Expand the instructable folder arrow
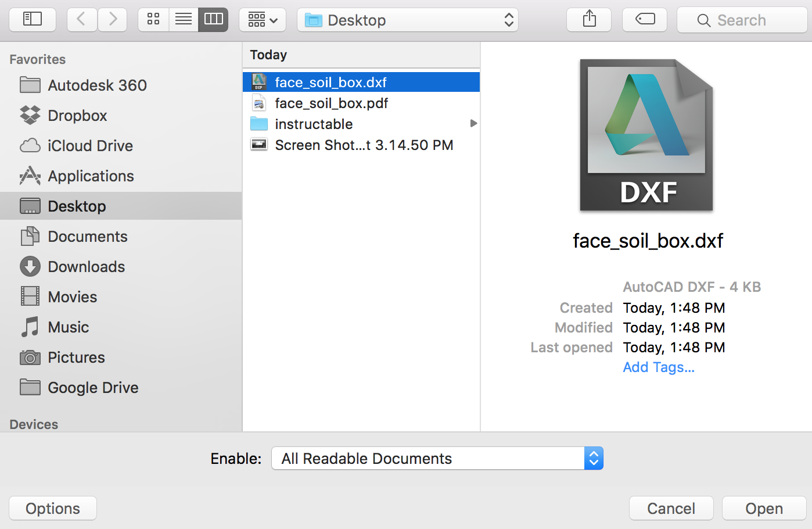812x529 pixels. [473, 123]
